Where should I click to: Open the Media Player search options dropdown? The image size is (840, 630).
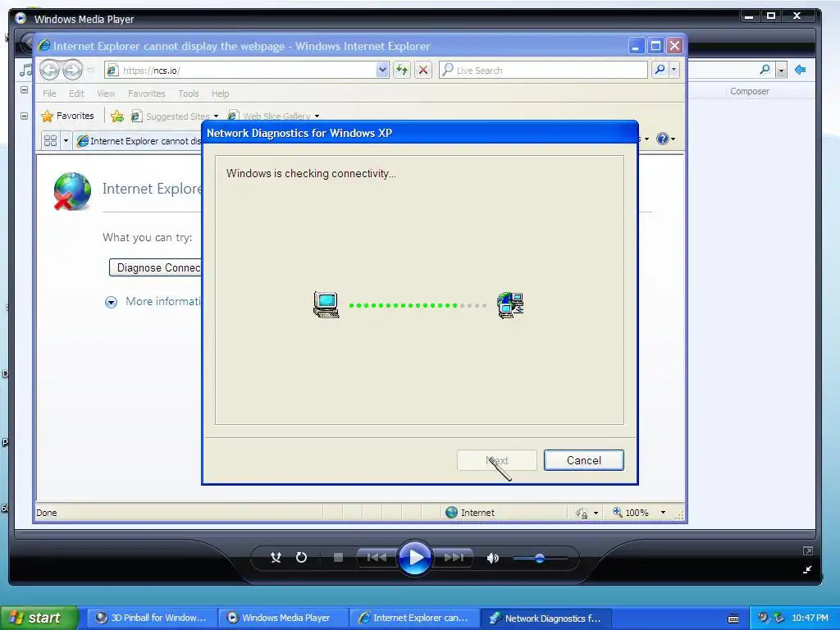pos(781,71)
